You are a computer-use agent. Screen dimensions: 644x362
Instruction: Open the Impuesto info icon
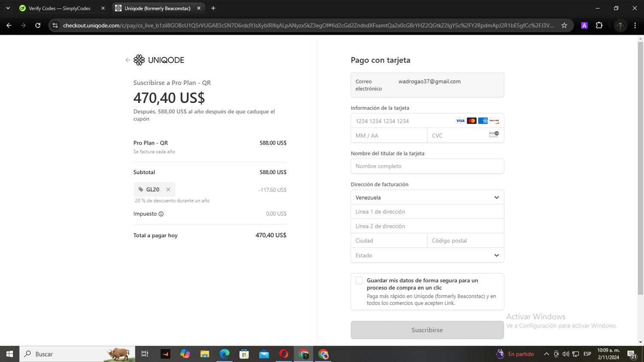[161, 214]
